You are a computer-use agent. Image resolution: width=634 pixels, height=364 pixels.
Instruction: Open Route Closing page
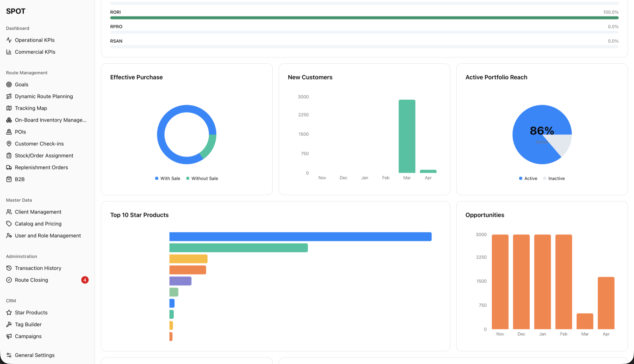point(31,280)
